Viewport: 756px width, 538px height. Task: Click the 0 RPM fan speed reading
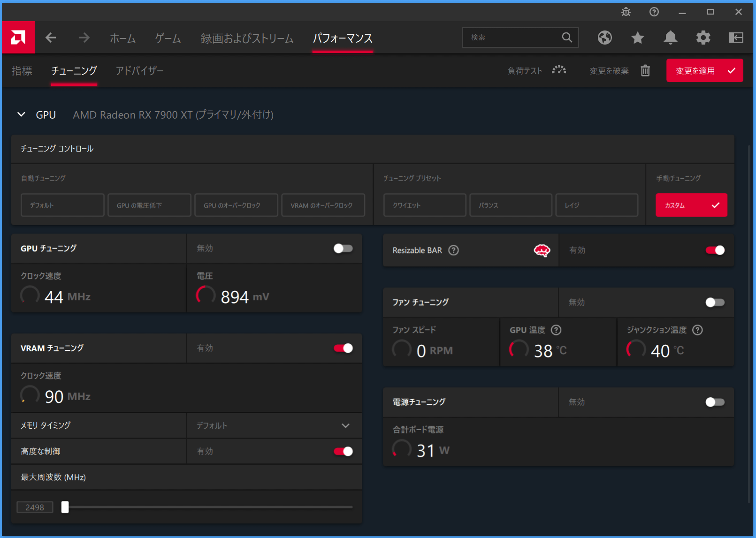coord(435,351)
